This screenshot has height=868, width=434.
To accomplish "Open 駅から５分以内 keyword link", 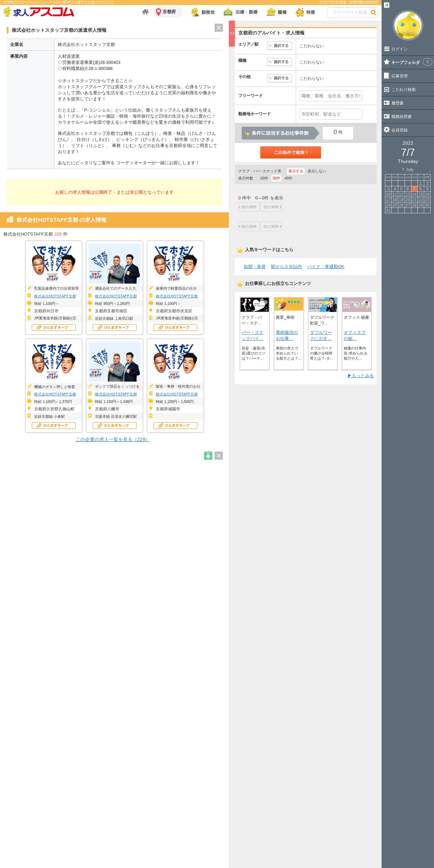I will tap(286, 267).
